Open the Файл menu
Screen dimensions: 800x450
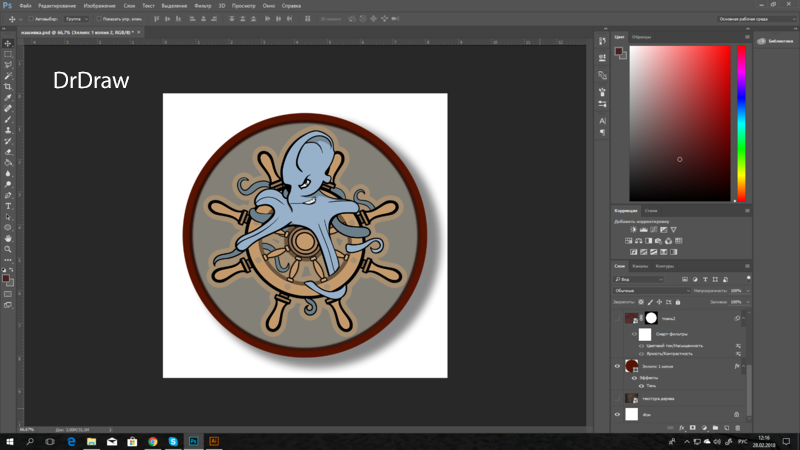tap(25, 6)
